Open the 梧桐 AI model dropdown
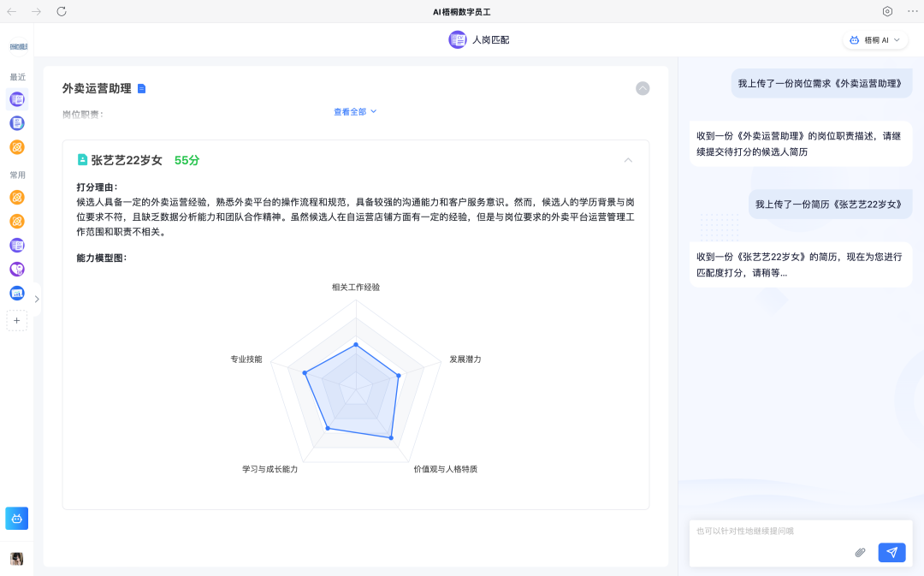The height and width of the screenshot is (576, 924). 875,40
